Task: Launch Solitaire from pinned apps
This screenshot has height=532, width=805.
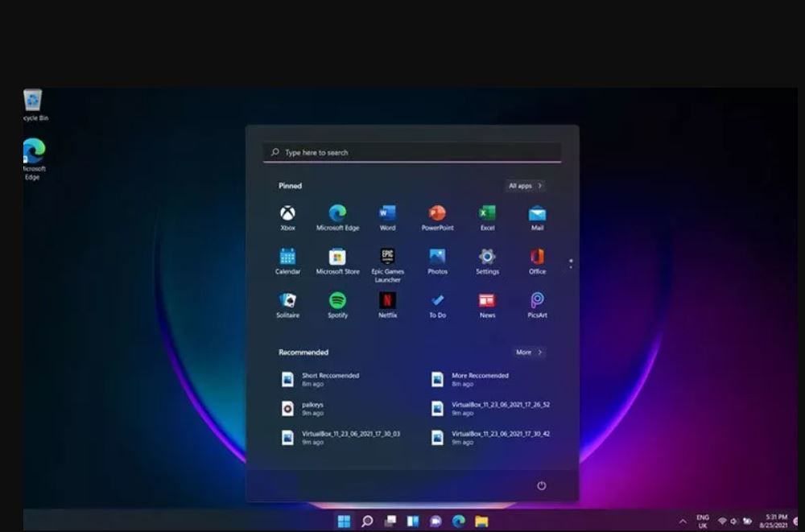Action: pos(287,305)
